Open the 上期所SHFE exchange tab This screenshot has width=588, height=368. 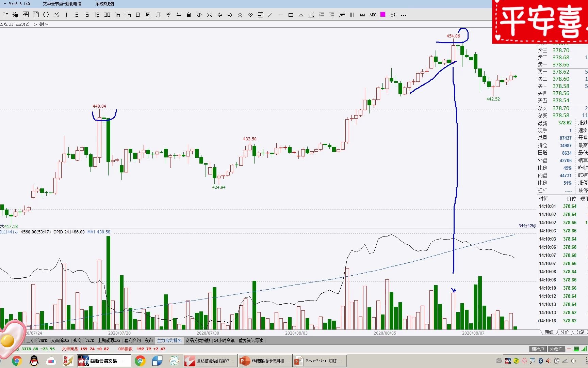[37, 340]
